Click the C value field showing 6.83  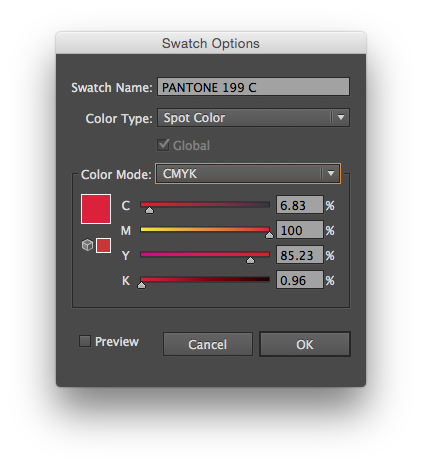[300, 205]
